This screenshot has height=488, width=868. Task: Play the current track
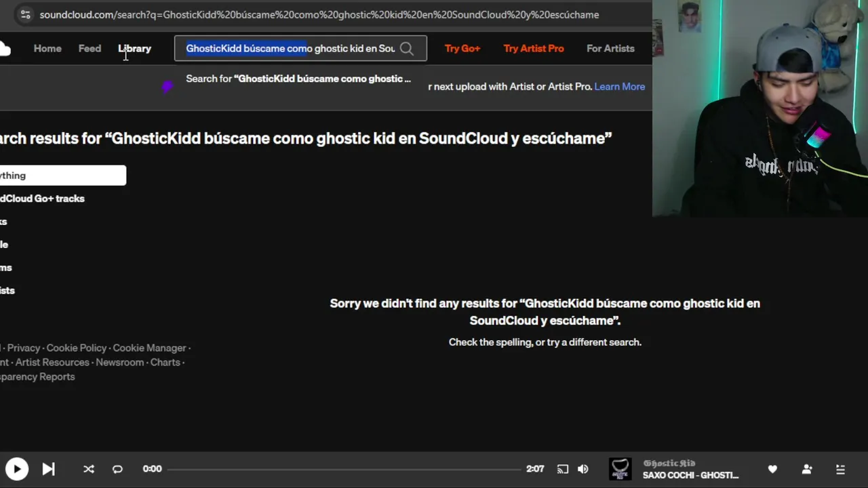(17, 469)
